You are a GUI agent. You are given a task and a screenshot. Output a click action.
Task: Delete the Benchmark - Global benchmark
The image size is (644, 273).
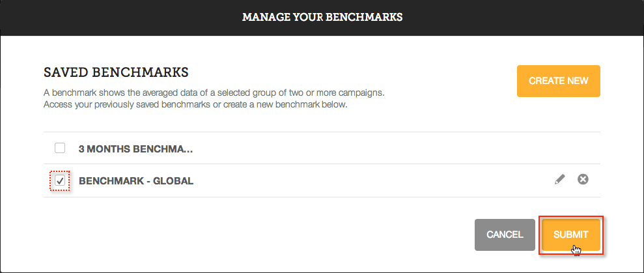coord(583,179)
